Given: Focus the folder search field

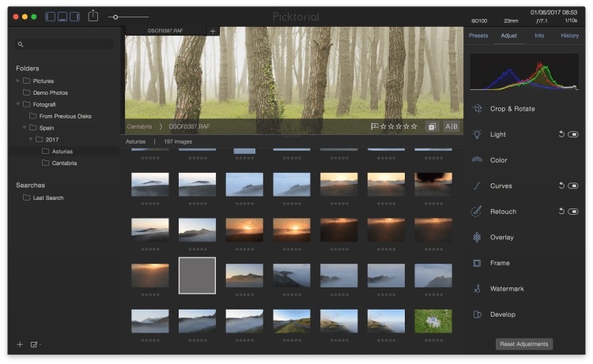Looking at the screenshot, I should point(64,44).
